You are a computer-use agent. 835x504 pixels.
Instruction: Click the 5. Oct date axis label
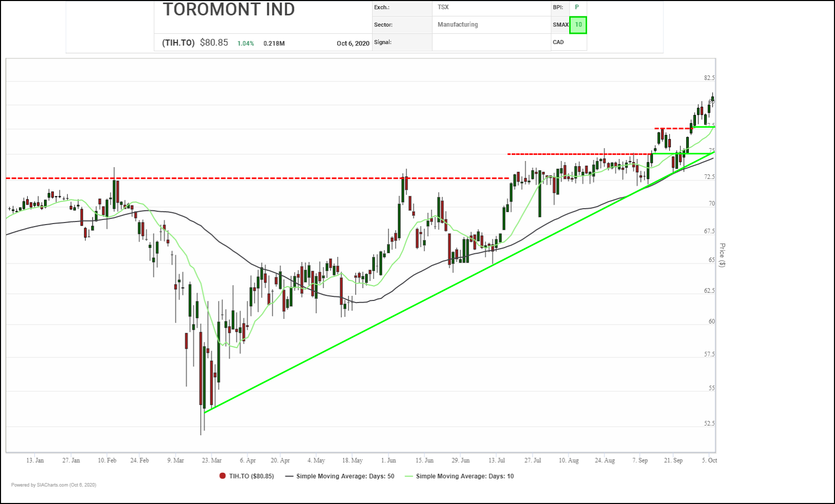[x=709, y=460]
